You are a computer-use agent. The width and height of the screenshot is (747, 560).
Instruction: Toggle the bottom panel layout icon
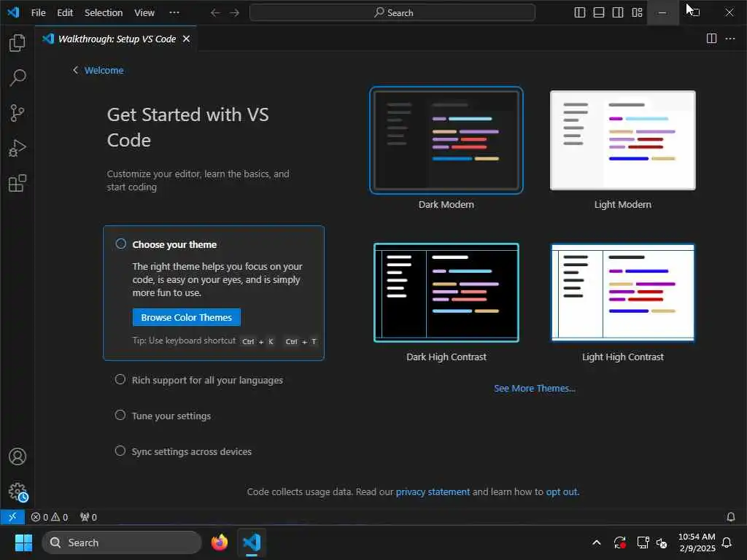[x=599, y=13]
